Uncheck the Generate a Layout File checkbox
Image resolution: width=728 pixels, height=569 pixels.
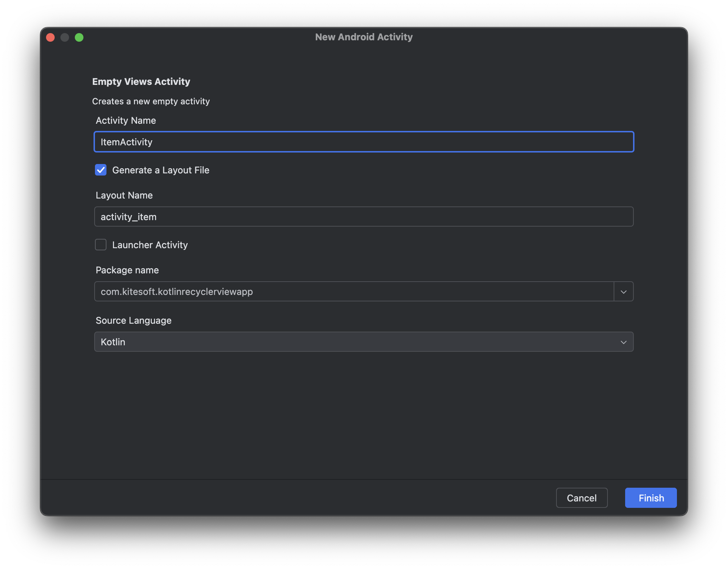(x=101, y=170)
